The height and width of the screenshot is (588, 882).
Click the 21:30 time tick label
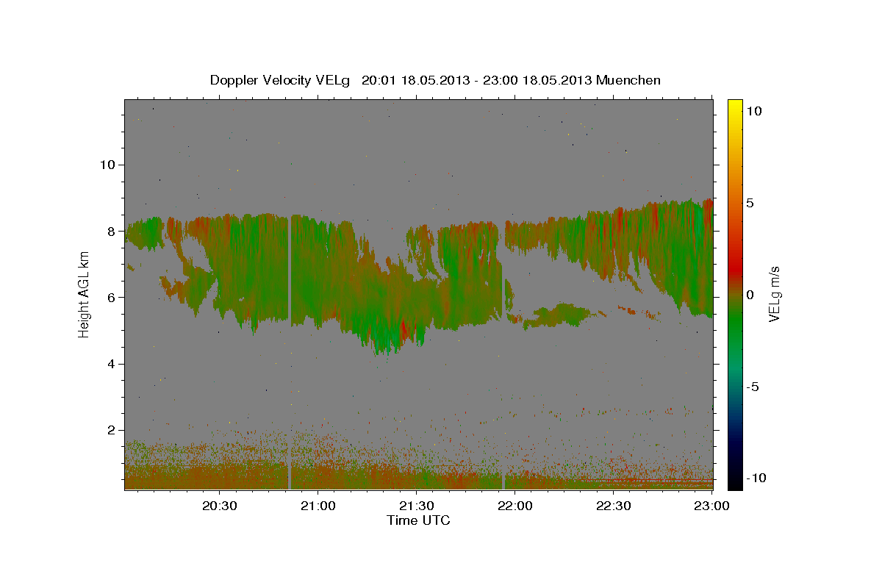click(416, 506)
